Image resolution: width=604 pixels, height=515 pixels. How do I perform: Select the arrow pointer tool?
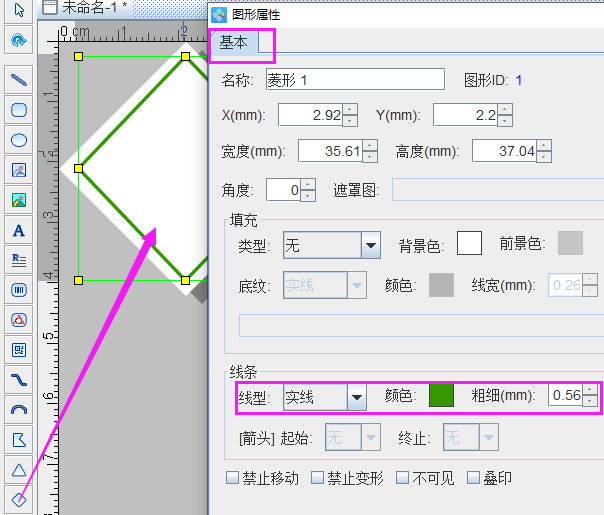(18, 10)
